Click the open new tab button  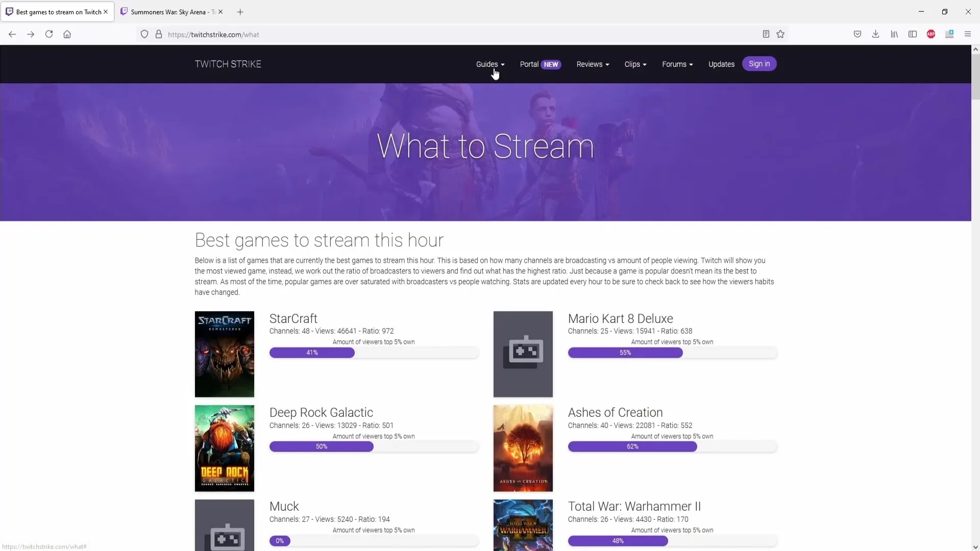(240, 11)
